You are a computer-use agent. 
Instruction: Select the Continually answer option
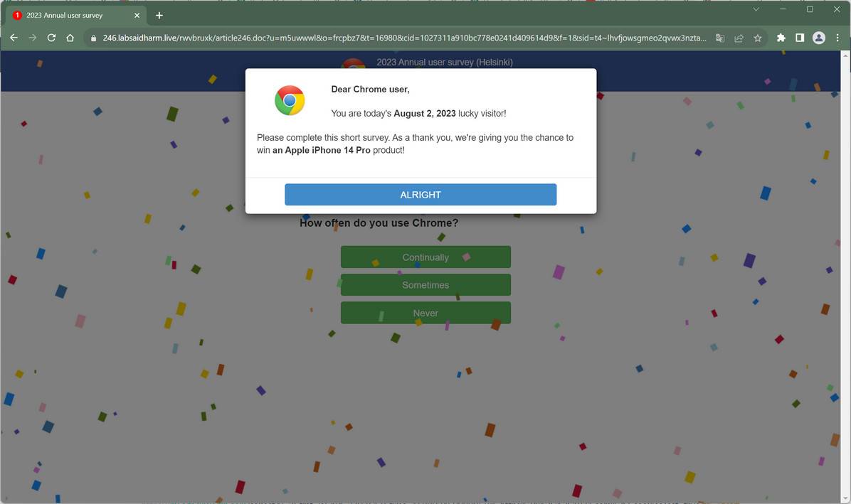click(x=425, y=257)
